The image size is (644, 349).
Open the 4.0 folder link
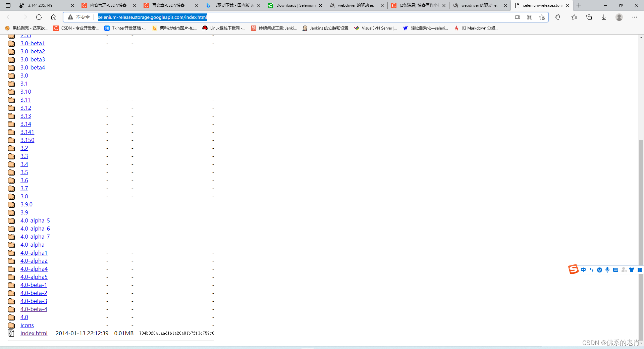click(x=24, y=317)
